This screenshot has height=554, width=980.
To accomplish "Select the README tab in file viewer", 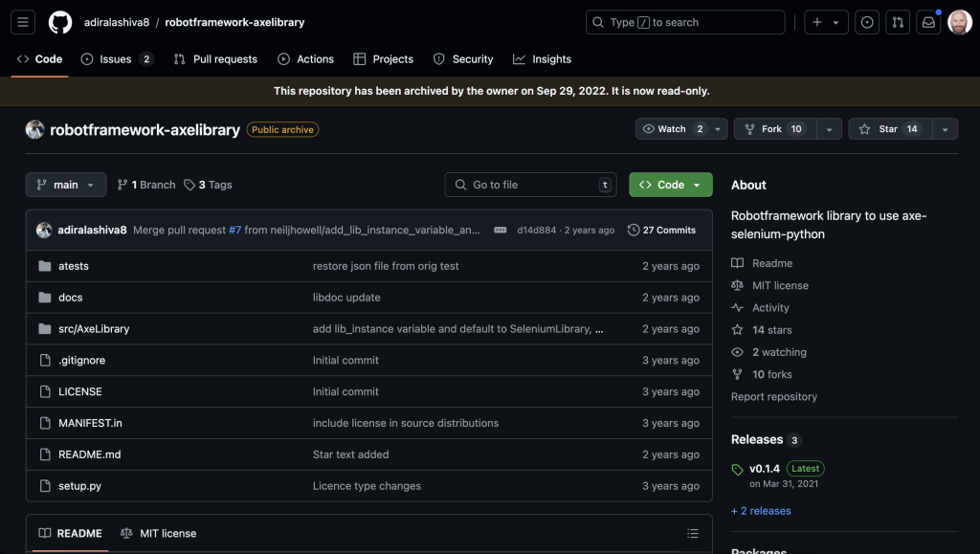I will (70, 533).
